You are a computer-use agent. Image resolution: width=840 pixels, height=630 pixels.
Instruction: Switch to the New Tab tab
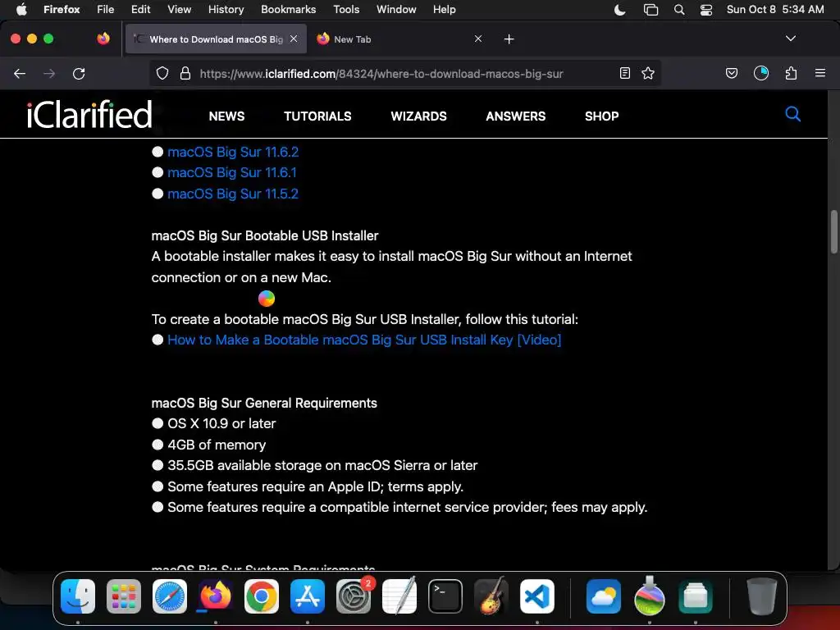(x=399, y=39)
